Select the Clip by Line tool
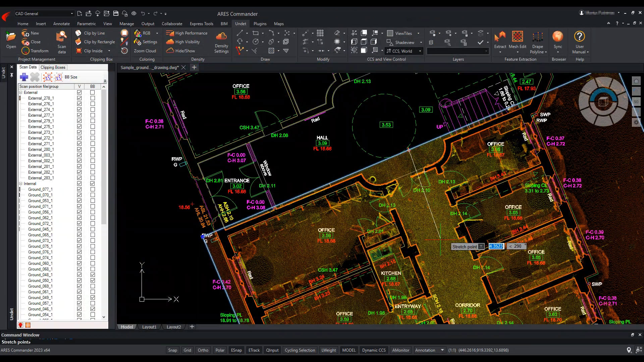This screenshot has width=644, height=362. point(90,33)
